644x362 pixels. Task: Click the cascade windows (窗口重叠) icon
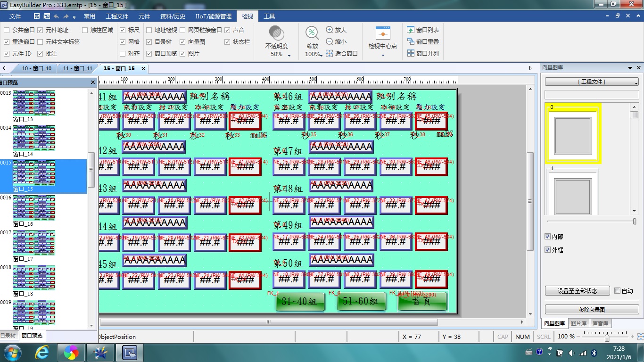(x=411, y=41)
